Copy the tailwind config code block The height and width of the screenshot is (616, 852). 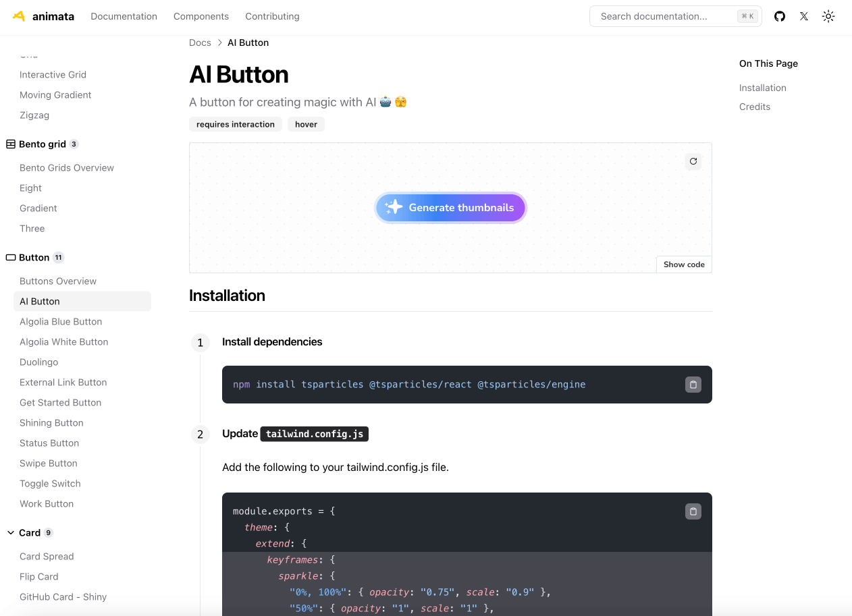point(693,511)
